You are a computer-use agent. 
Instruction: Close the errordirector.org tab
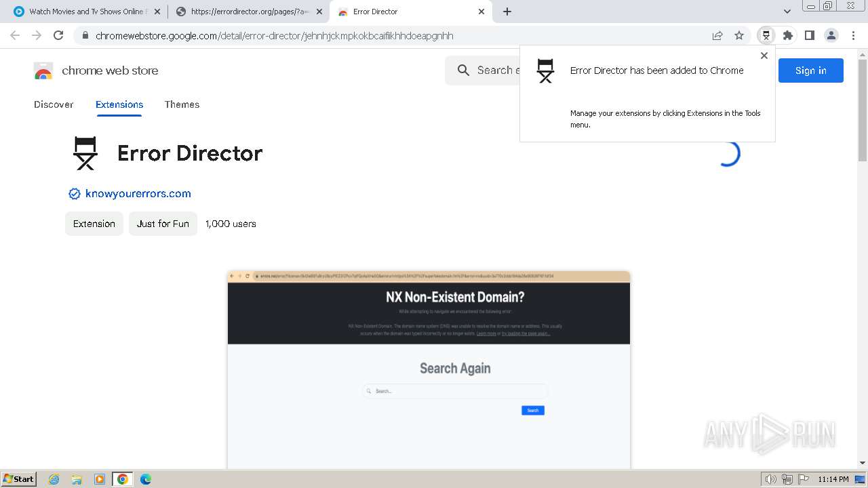319,12
